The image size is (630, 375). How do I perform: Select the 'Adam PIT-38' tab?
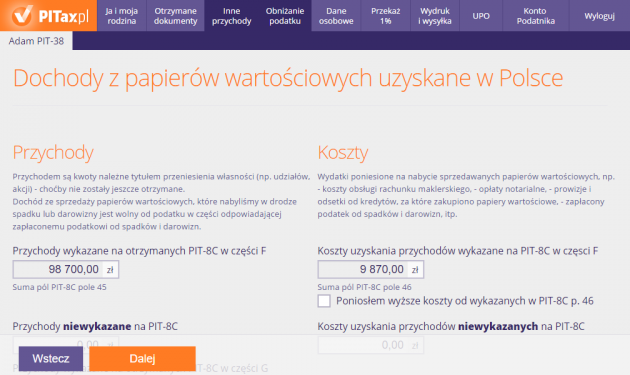click(36, 41)
